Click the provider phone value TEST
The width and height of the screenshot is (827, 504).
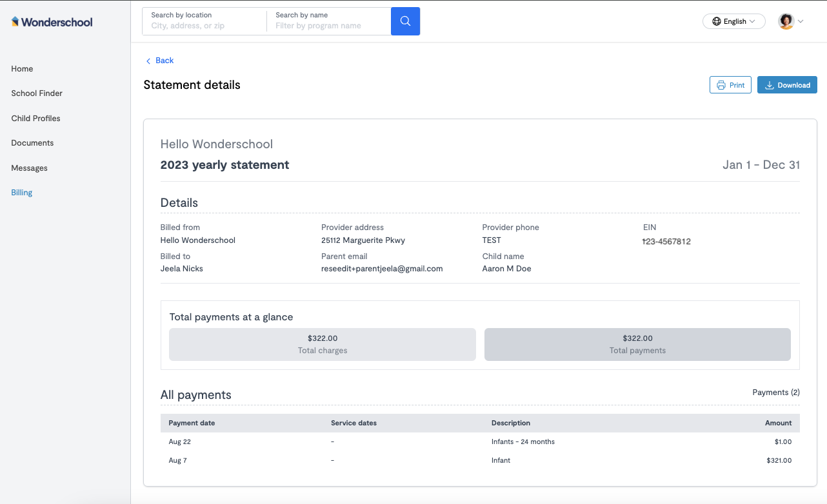click(x=492, y=240)
